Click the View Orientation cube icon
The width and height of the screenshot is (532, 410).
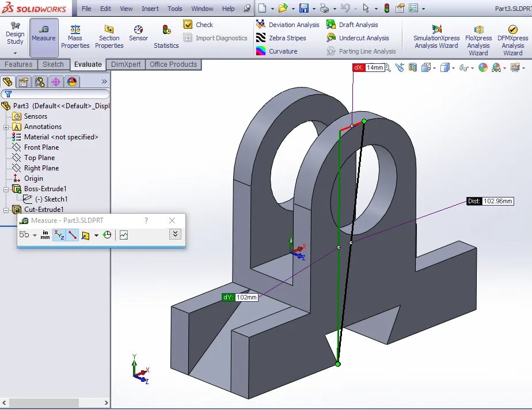point(426,67)
